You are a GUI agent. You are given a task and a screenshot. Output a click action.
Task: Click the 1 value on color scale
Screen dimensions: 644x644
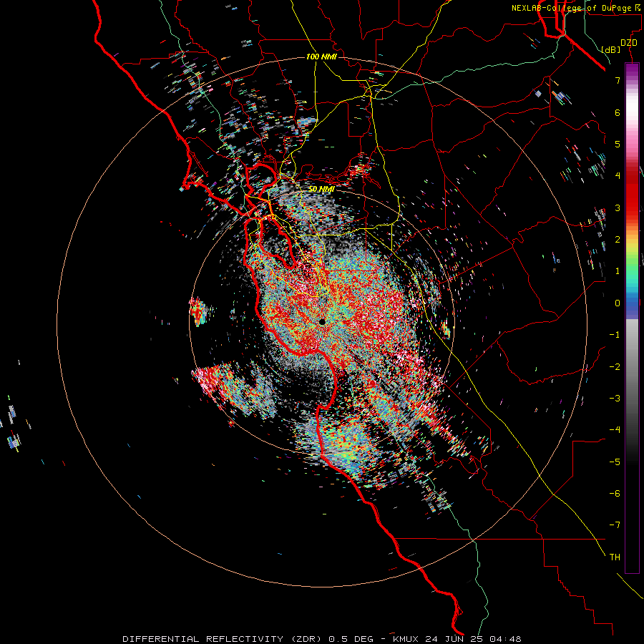618,271
